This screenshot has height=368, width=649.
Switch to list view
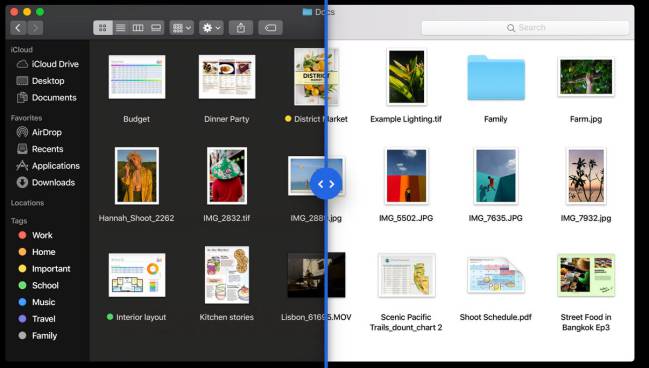click(120, 28)
